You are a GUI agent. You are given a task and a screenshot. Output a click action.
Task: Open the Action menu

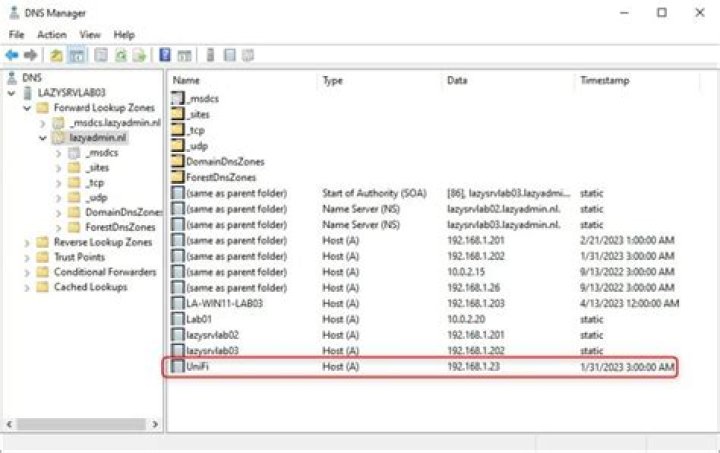coord(52,34)
